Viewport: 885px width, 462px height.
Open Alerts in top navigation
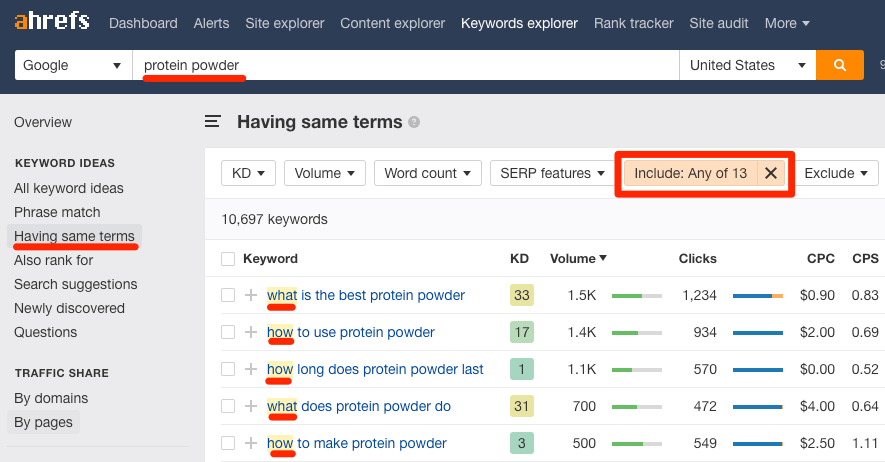(x=211, y=23)
